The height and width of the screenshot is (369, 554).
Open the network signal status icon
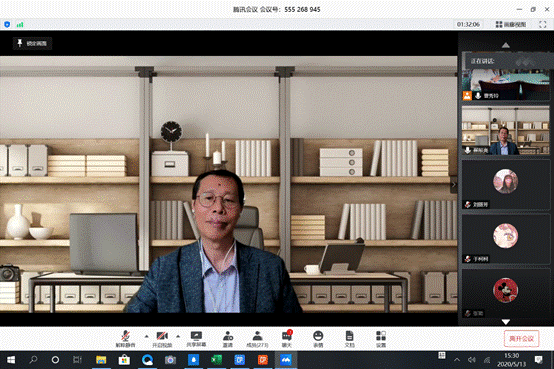[20, 24]
